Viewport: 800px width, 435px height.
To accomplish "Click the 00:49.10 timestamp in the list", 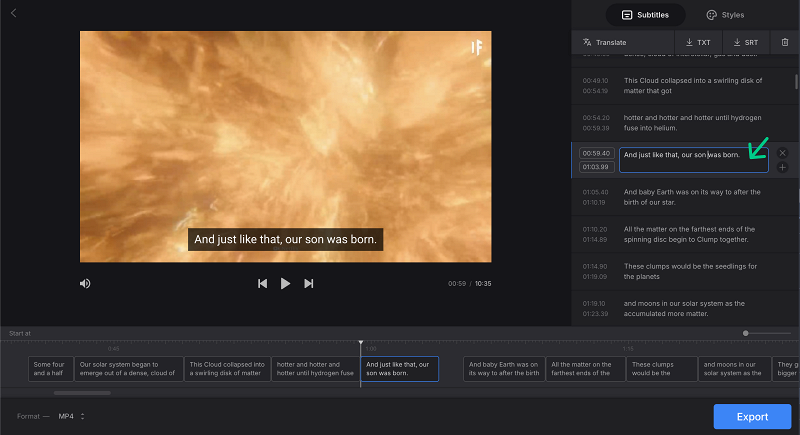I will click(595, 81).
